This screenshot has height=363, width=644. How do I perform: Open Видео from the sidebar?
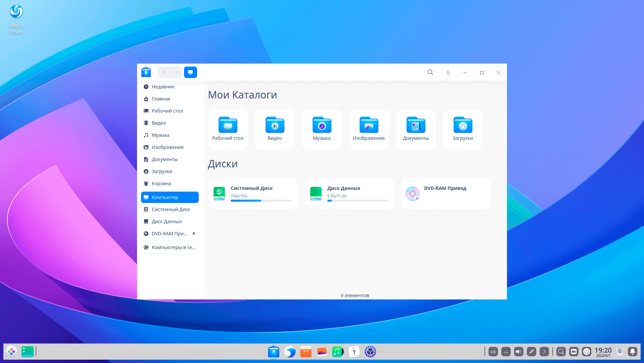point(170,123)
